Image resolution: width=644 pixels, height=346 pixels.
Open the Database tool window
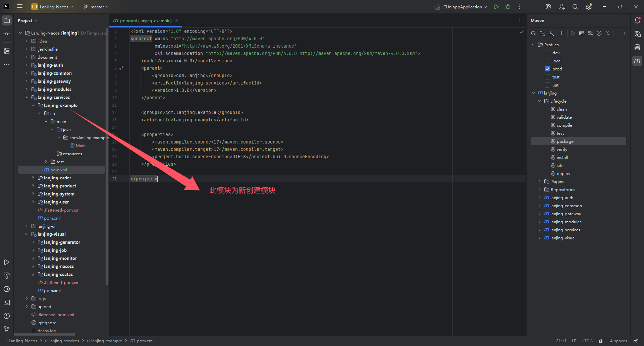click(637, 47)
